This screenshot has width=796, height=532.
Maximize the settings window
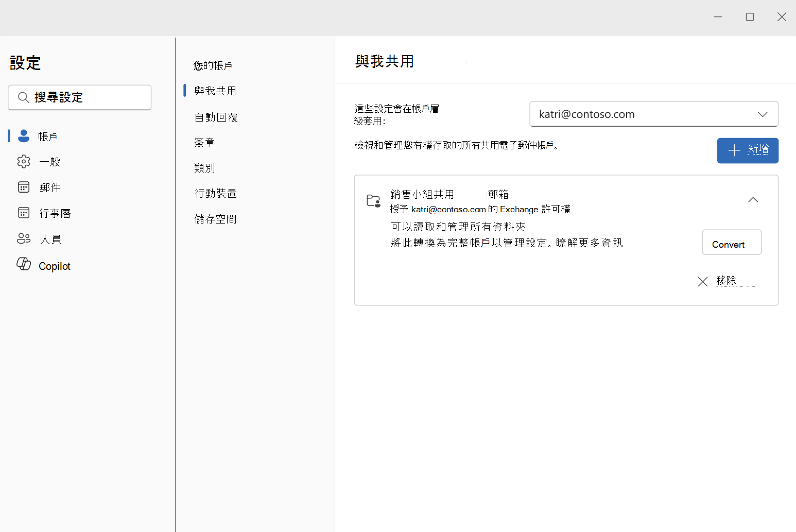pyautogui.click(x=750, y=17)
